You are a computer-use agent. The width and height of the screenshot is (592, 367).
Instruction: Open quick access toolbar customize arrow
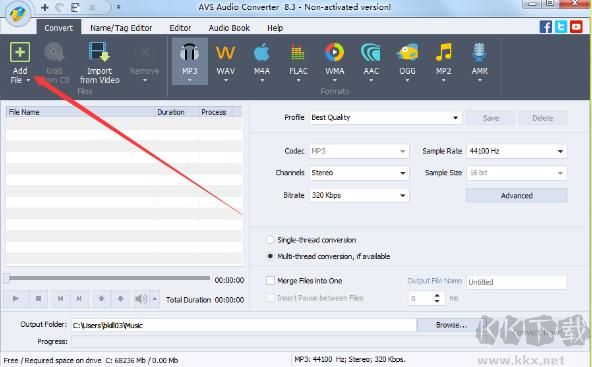pos(119,7)
